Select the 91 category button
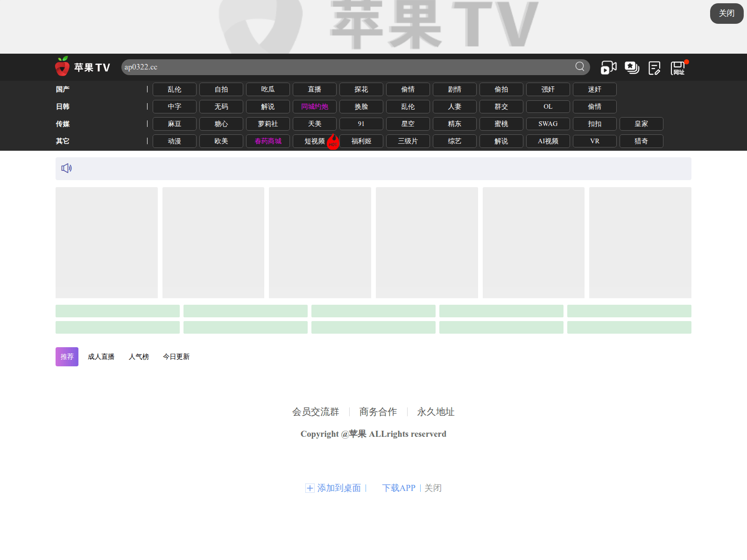 point(361,124)
